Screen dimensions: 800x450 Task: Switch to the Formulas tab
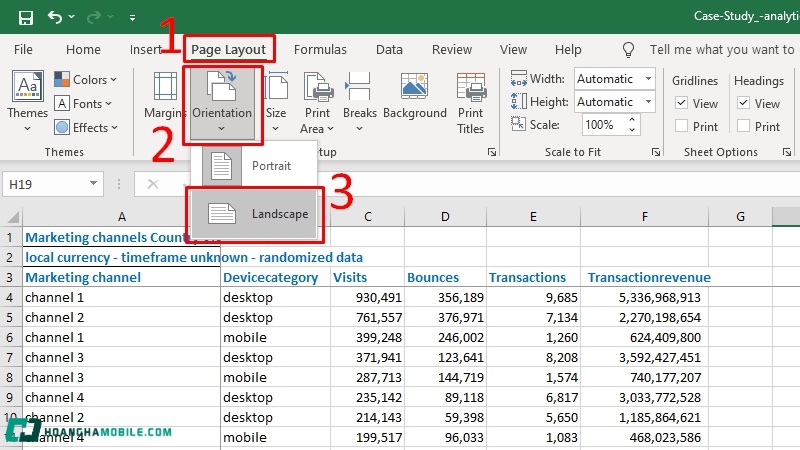[320, 49]
